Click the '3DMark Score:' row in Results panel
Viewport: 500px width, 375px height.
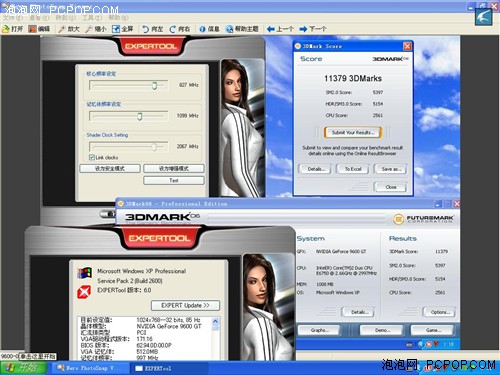point(418,251)
